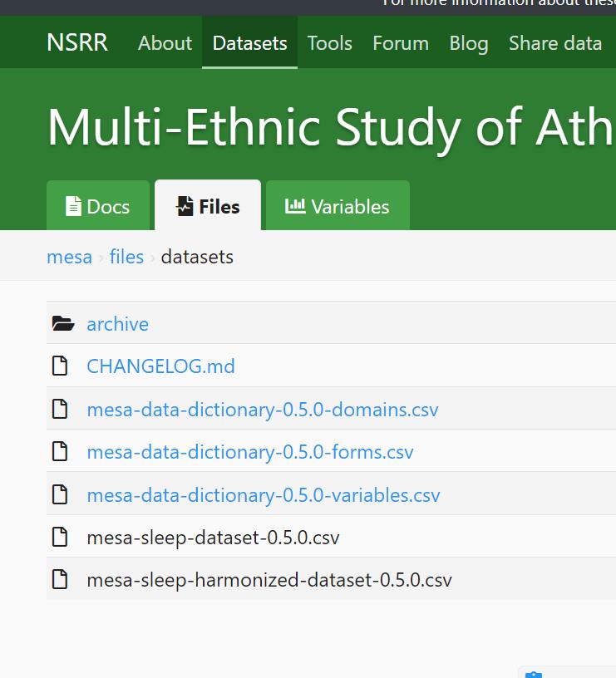
Task: Switch to the Variables tab
Action: 338,206
